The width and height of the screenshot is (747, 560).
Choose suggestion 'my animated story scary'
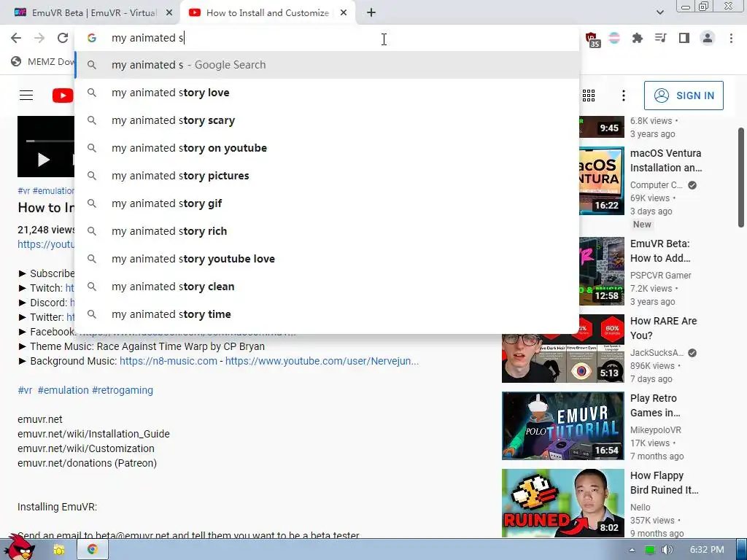(328, 120)
